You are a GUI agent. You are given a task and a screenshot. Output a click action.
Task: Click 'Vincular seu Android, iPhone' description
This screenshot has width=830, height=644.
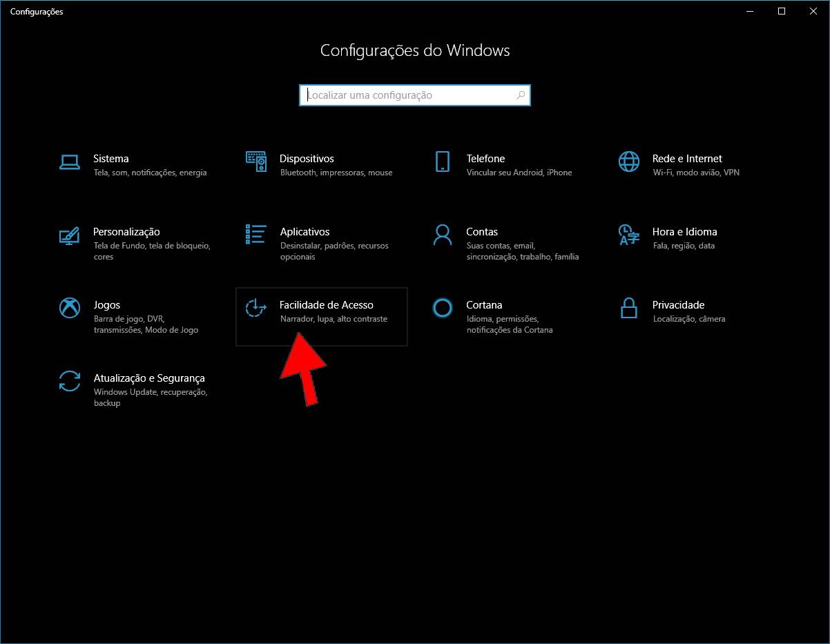pos(519,173)
